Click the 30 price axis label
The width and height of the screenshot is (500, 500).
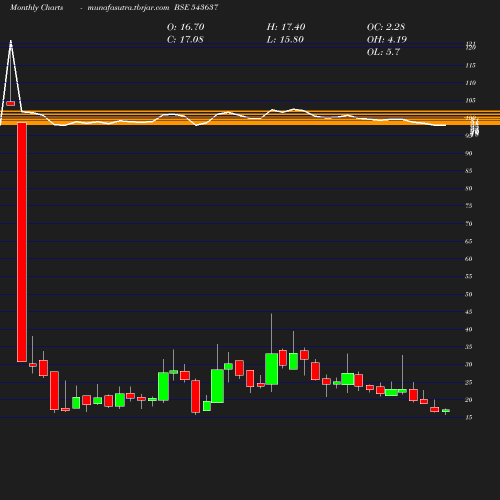click(469, 364)
